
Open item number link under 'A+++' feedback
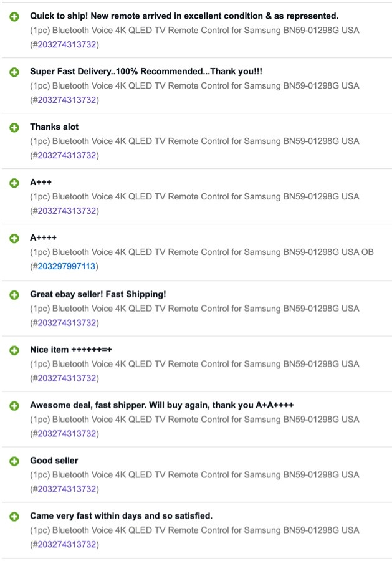pyautogui.click(x=67, y=211)
